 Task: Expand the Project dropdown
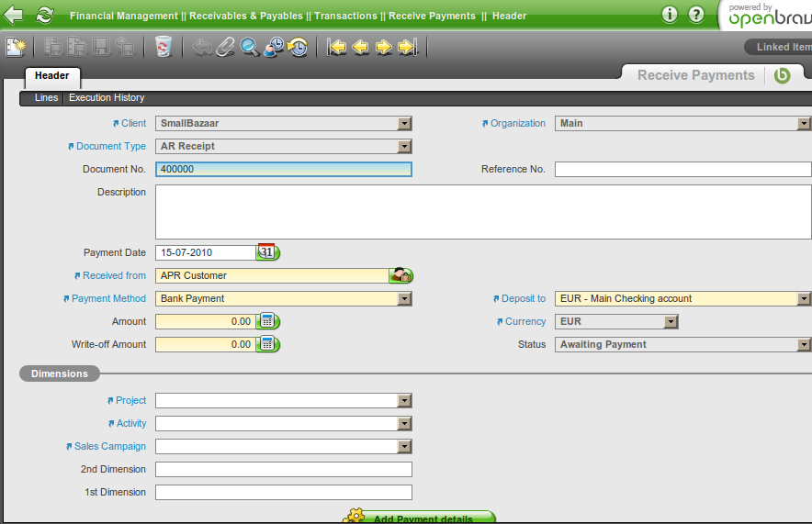(x=404, y=400)
